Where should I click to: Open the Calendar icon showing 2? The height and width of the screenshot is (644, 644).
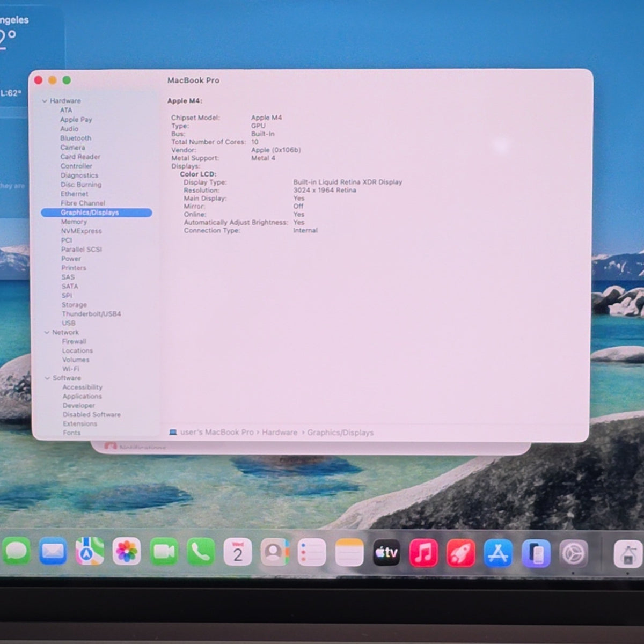tap(238, 552)
